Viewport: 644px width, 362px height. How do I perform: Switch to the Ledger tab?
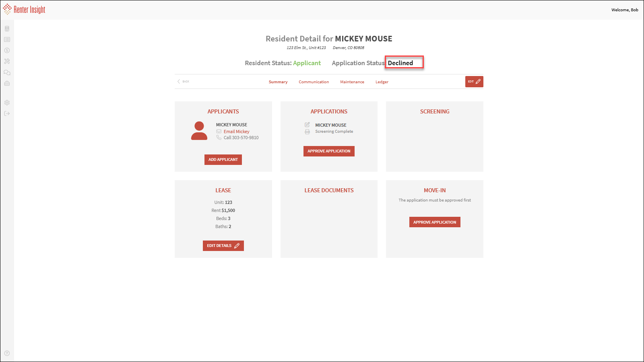382,82
